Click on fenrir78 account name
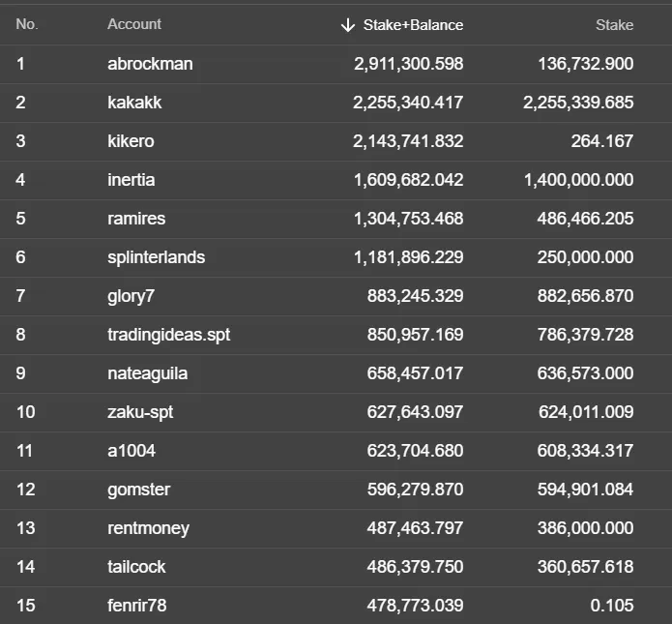 point(137,606)
